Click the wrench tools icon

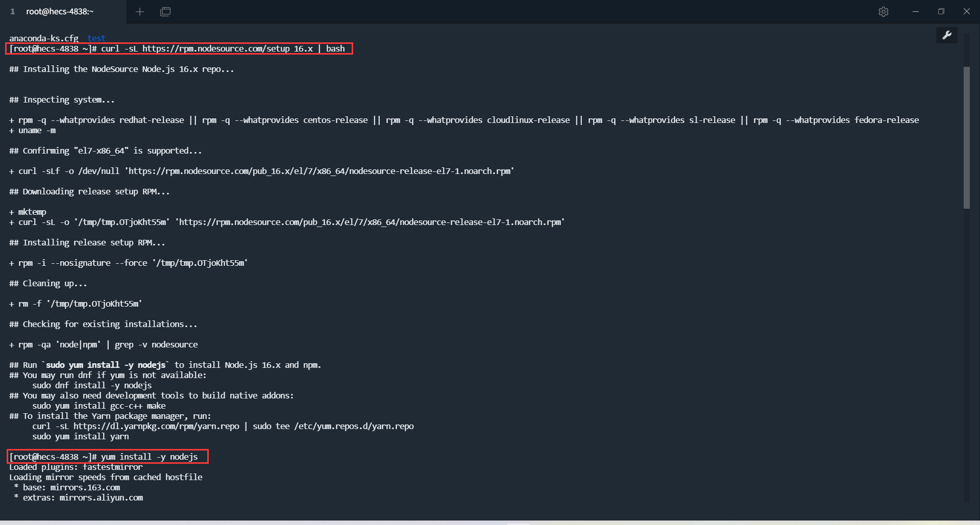(947, 35)
